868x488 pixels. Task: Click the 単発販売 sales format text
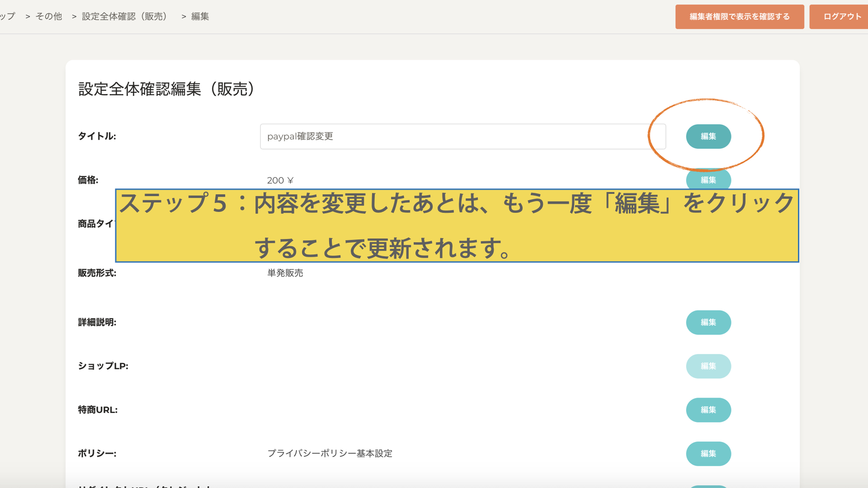coord(285,273)
